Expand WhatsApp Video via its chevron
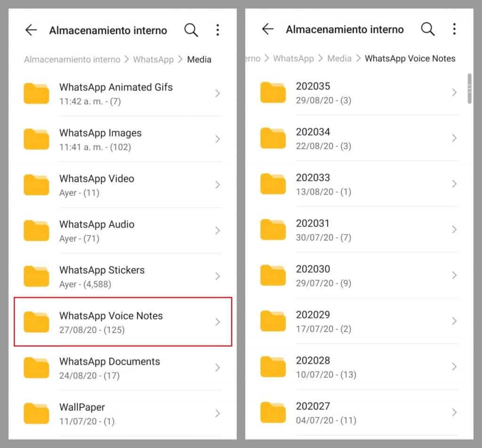 217,185
